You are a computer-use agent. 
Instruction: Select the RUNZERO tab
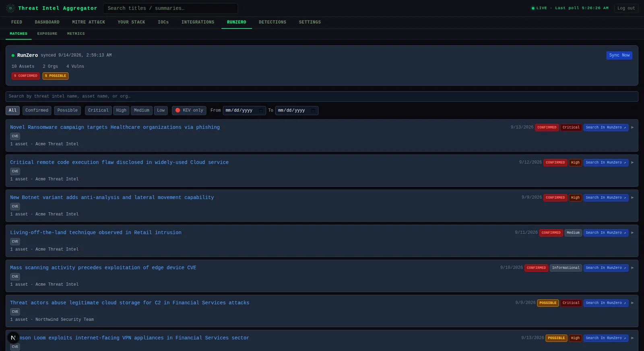[x=237, y=23]
